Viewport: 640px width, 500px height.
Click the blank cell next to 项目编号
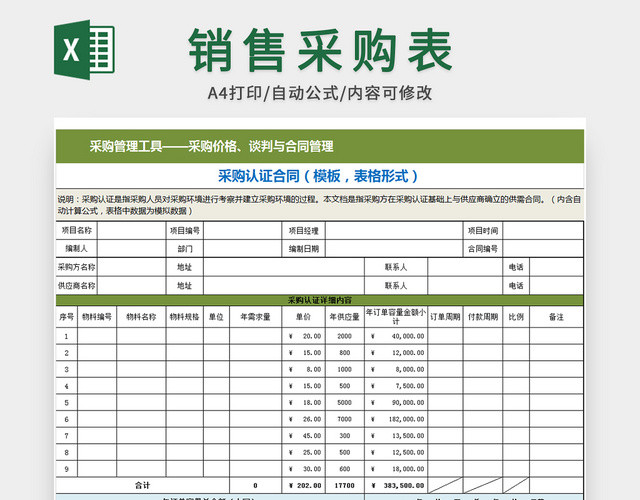coord(242,230)
